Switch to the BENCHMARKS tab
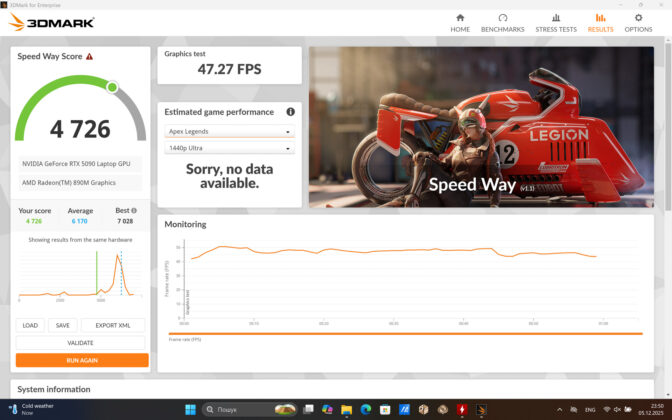The height and width of the screenshot is (420, 672). point(502,23)
